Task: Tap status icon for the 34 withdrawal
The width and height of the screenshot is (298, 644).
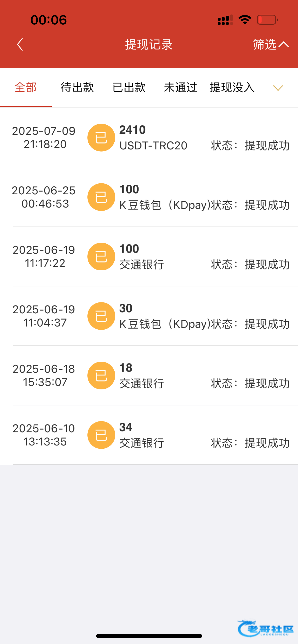Action: pyautogui.click(x=101, y=435)
